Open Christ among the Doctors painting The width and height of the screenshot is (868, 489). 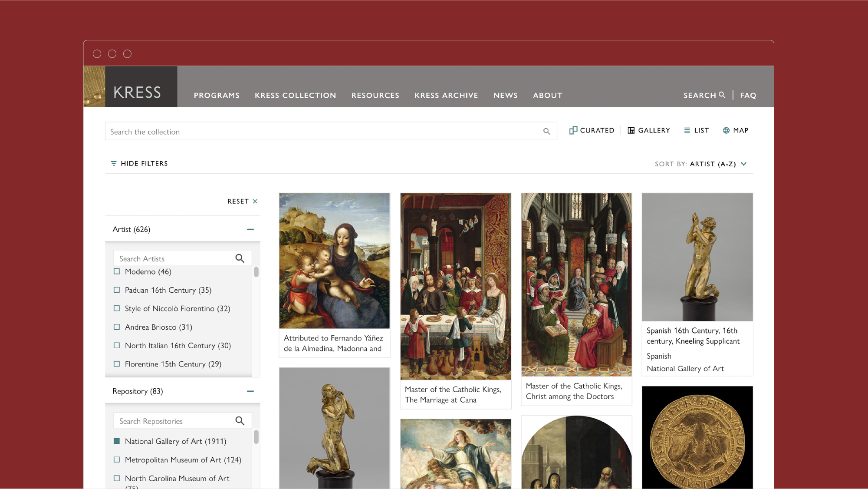(x=576, y=284)
